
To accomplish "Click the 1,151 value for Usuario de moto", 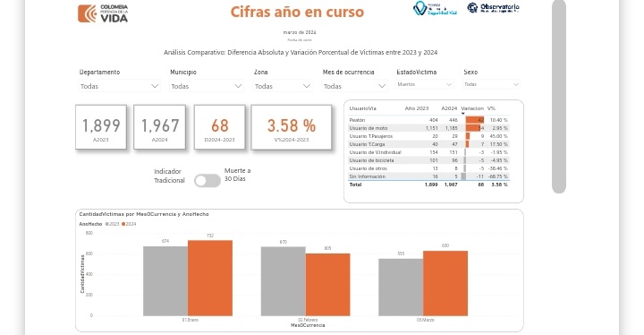I will pos(431,128).
